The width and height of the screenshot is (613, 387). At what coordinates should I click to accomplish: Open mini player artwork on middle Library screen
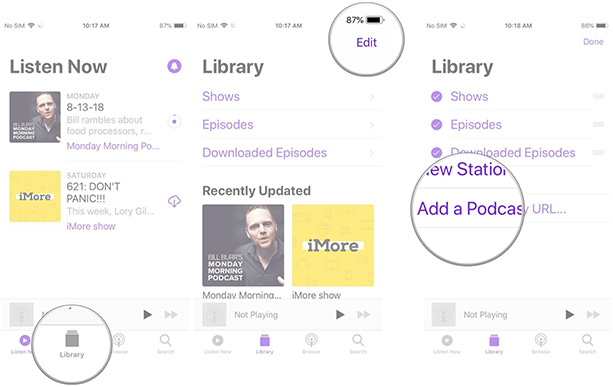click(214, 314)
